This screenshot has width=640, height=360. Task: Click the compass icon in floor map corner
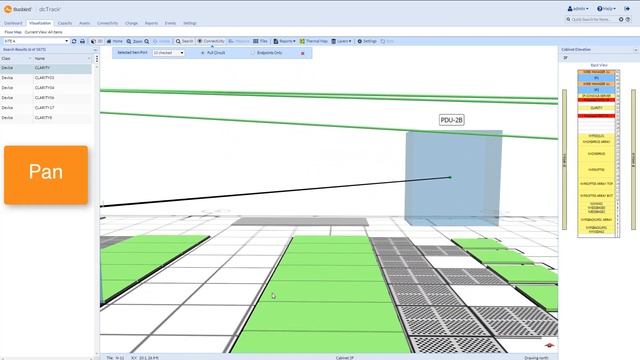click(x=549, y=345)
